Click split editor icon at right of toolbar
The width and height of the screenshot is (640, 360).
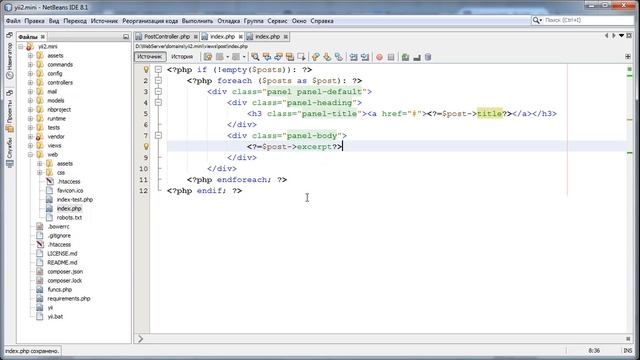click(628, 56)
